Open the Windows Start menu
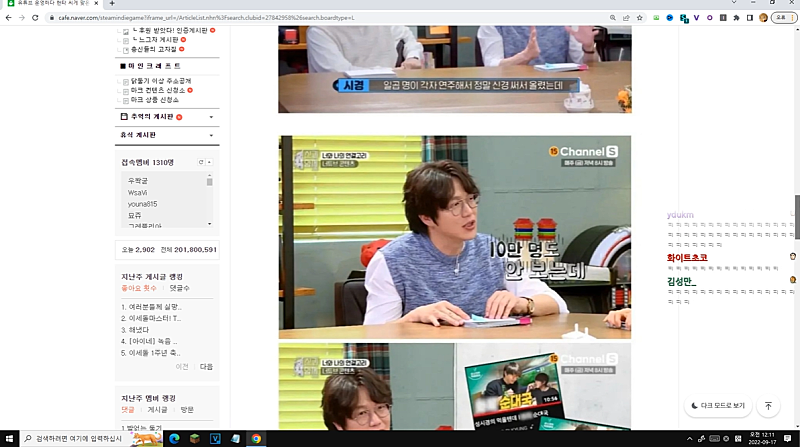 click(9, 438)
